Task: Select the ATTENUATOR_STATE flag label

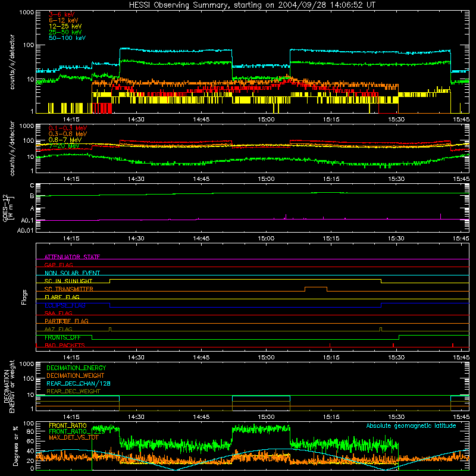Action: [x=72, y=257]
